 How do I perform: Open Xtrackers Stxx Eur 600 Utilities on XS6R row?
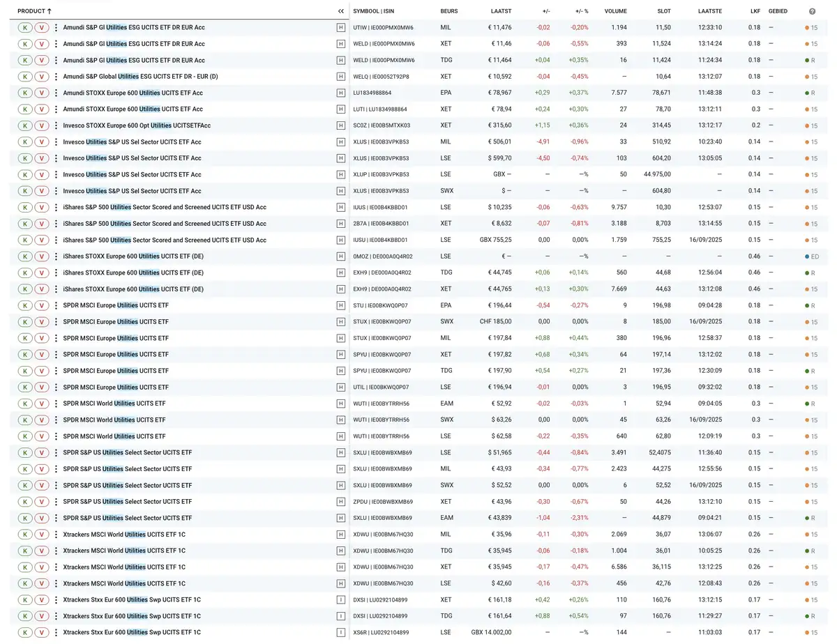[132, 633]
